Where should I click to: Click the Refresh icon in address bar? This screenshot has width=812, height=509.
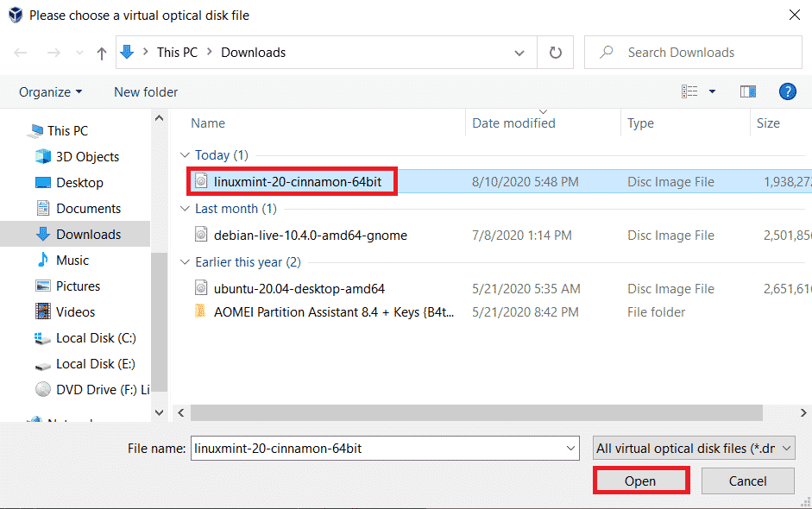click(x=556, y=53)
